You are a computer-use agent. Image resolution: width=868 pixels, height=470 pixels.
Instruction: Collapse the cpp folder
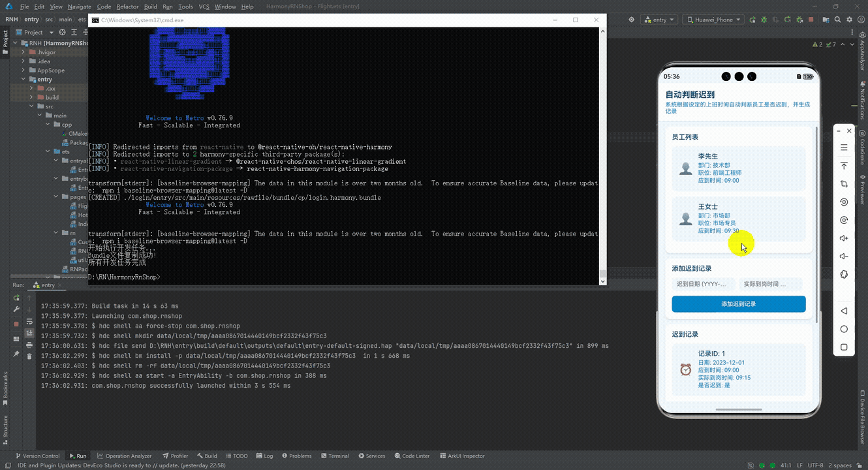pos(47,124)
